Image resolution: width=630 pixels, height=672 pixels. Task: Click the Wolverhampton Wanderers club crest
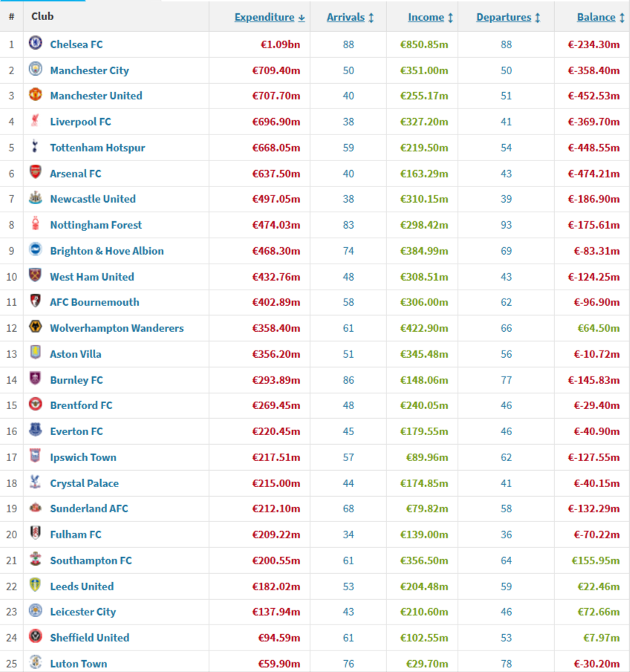pos(35,327)
